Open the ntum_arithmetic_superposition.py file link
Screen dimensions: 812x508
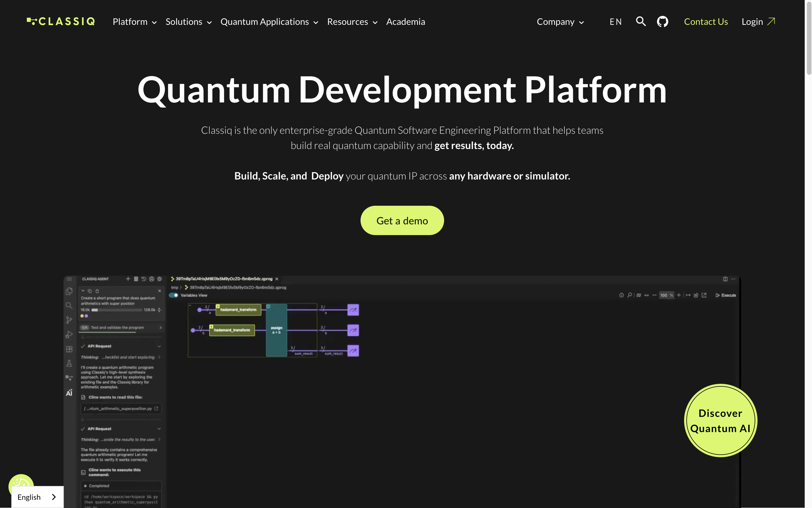pyautogui.click(x=121, y=409)
